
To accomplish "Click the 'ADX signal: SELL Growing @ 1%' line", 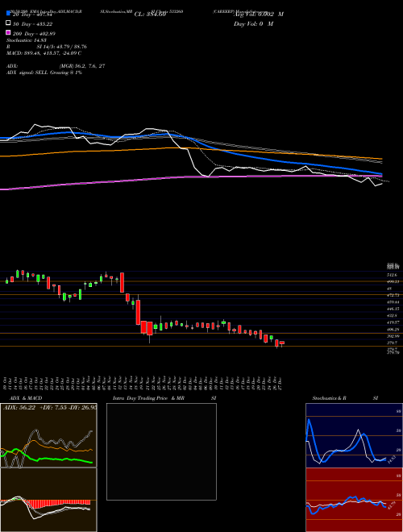I will [x=44, y=73].
